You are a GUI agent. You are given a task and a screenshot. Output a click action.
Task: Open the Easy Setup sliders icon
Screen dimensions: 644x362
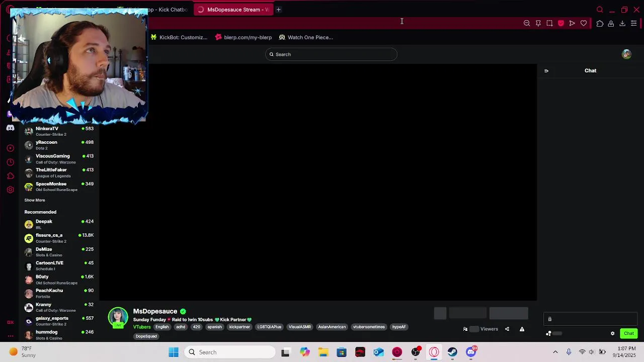pos(634,23)
